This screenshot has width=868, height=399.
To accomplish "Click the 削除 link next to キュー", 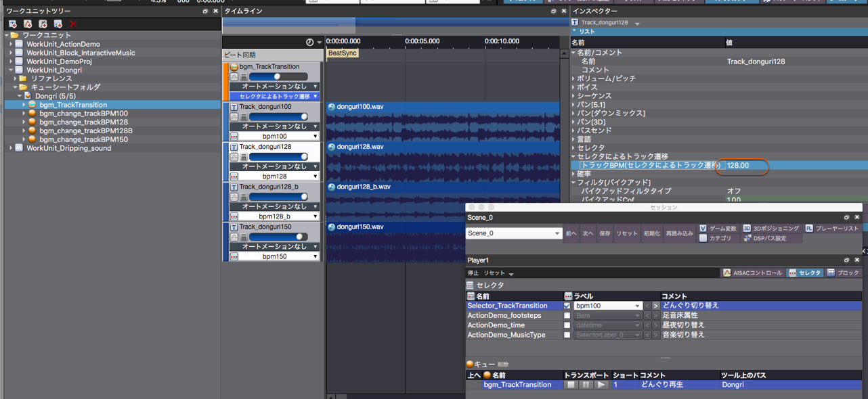I will click(x=503, y=365).
